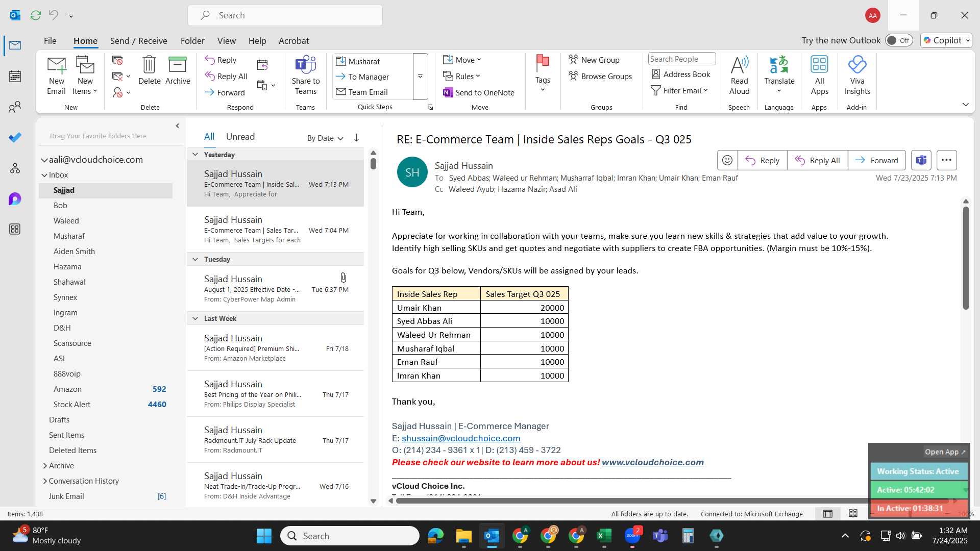Viewport: 980px width, 551px height.
Task: Open the People contacts icon
Action: point(15,107)
